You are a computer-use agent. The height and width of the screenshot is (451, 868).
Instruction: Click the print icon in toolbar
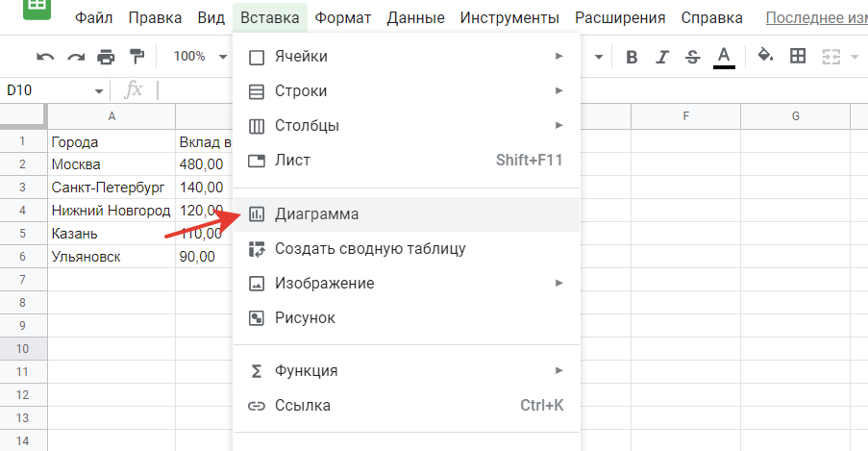coord(106,57)
